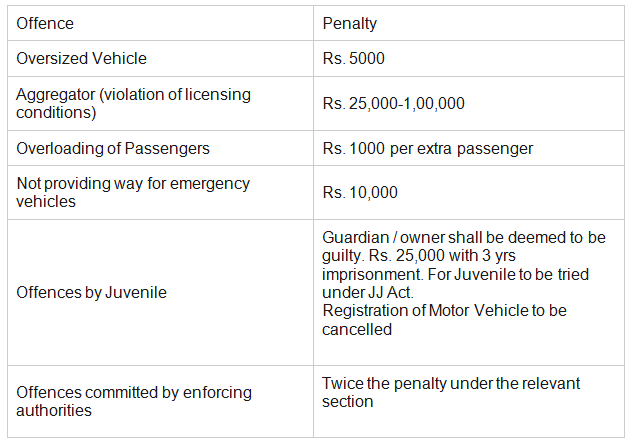Click the 'Rs. 5000' penalty text

click(353, 58)
